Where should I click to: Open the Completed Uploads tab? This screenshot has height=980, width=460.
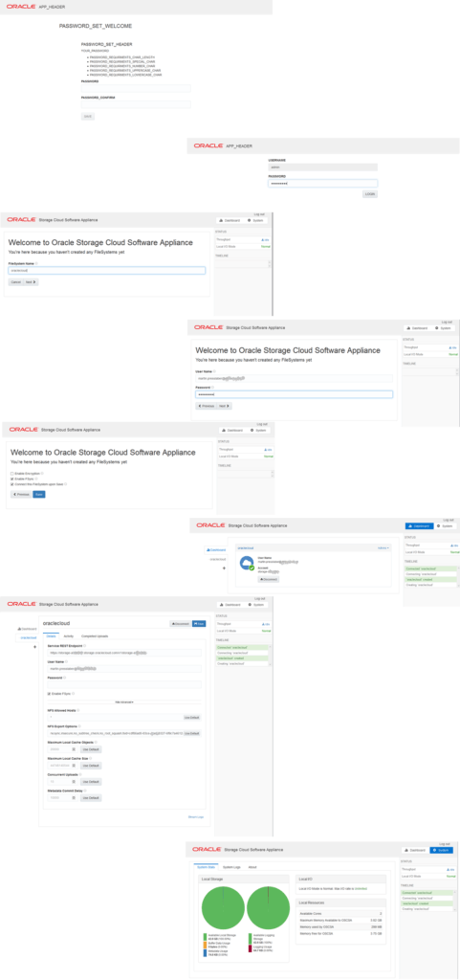coord(95,635)
